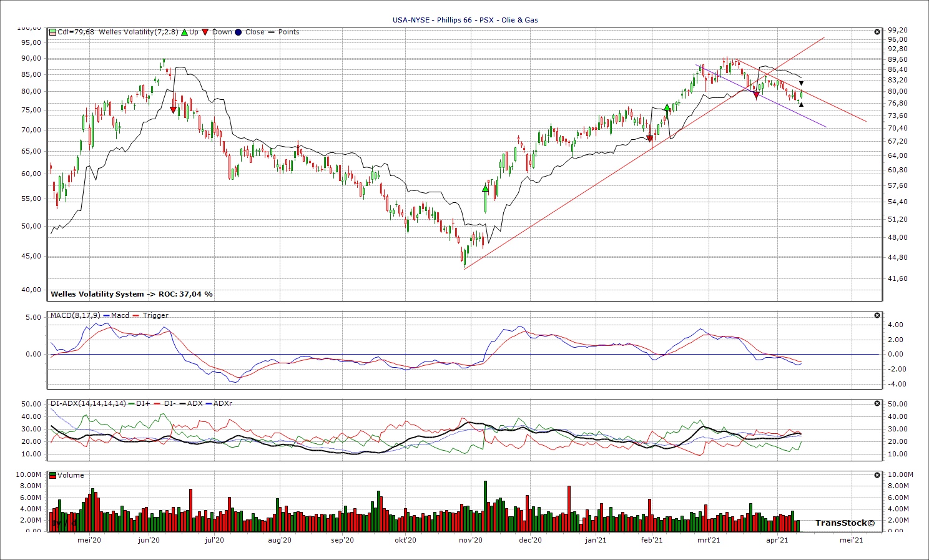The image size is (929, 560).
Task: Click the chart title USA-NYSE Phillips 66
Action: [465, 20]
